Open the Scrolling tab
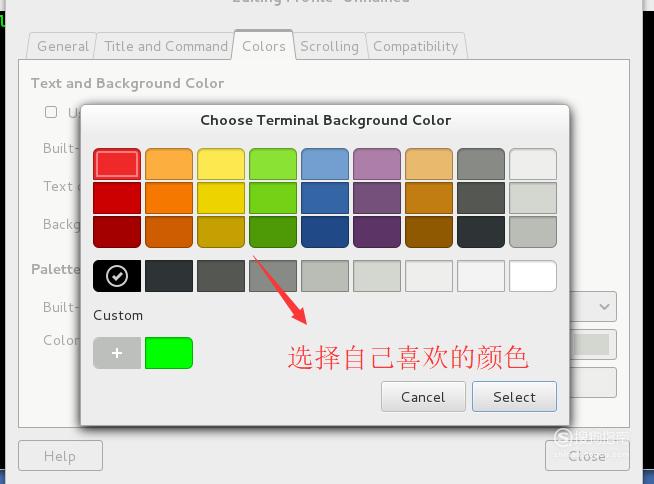654x484 pixels. pos(330,46)
